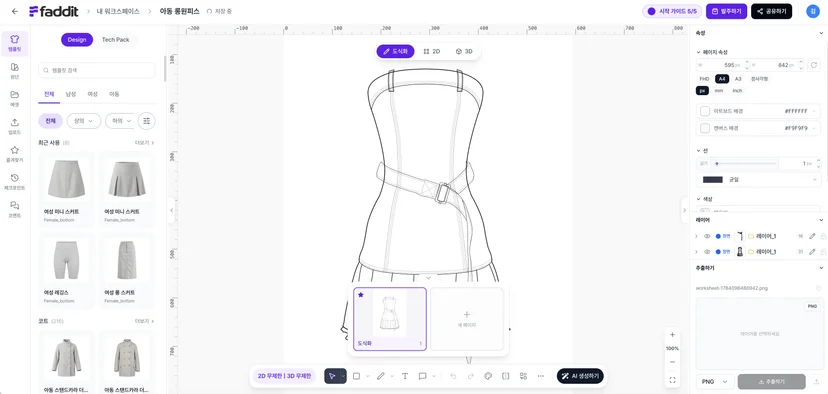Viewport: 828px width, 394px height.
Task: Switch to the 2D view mode
Action: [x=432, y=51]
